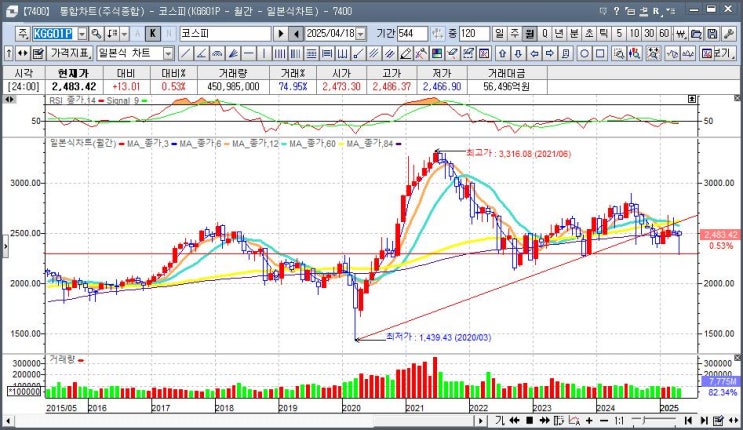
Task: Go to previous item with left arrow
Action: 296,34
